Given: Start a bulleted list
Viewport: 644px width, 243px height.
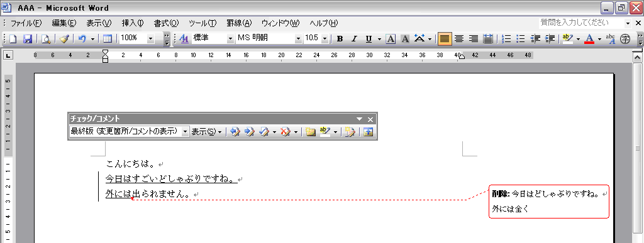Looking at the screenshot, I should click(521, 39).
